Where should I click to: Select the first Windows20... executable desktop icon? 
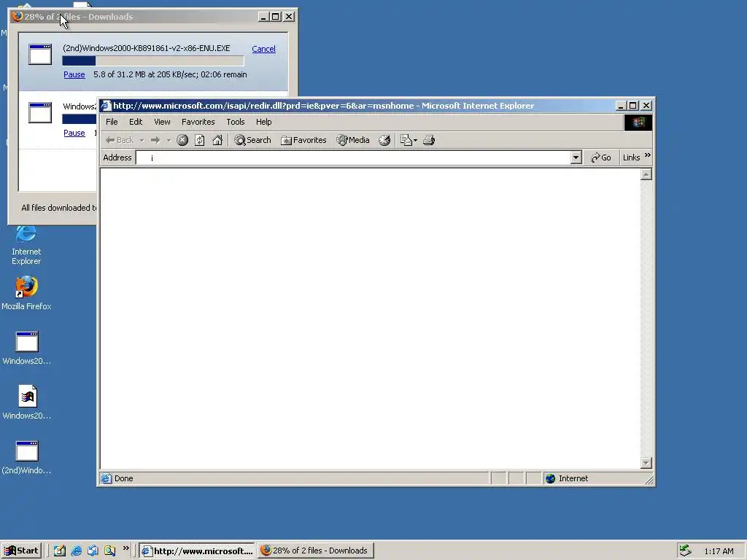point(27,348)
